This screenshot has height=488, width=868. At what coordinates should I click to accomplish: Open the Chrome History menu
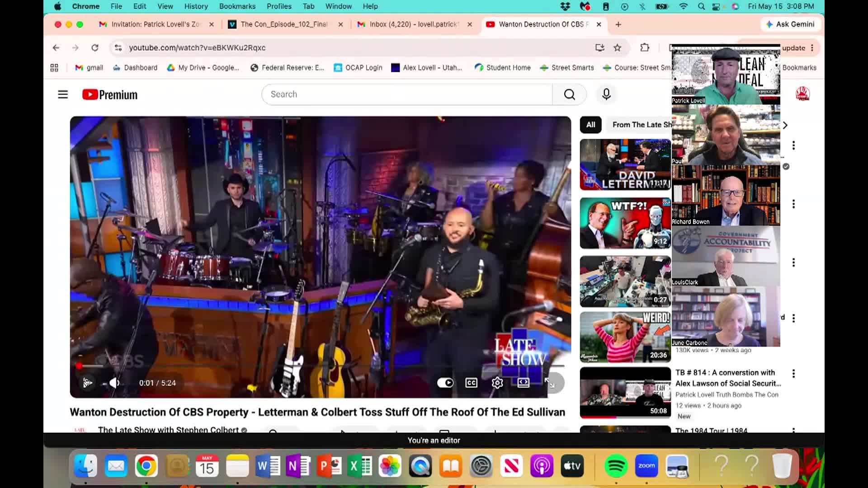pyautogui.click(x=196, y=6)
